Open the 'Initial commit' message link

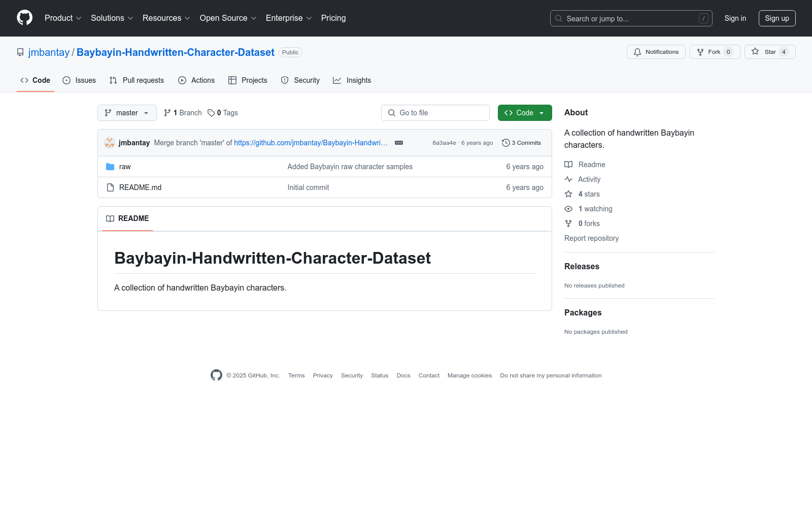(x=308, y=187)
